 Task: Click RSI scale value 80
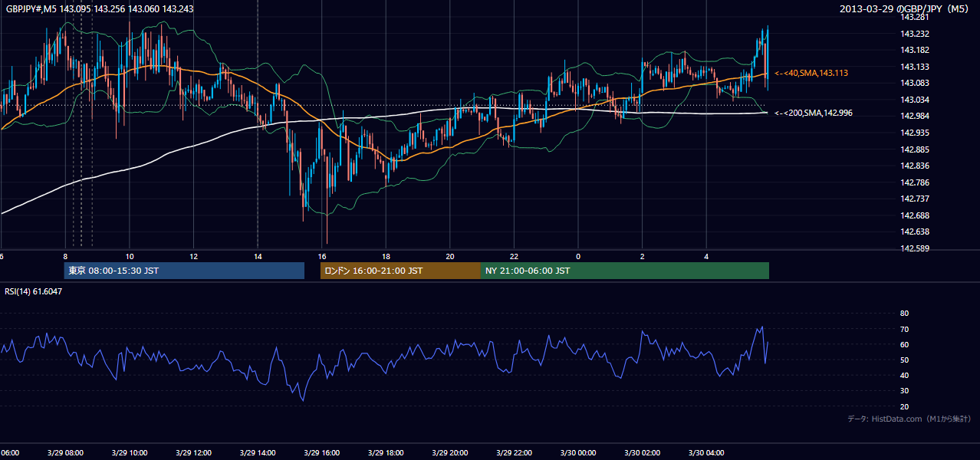coord(904,314)
